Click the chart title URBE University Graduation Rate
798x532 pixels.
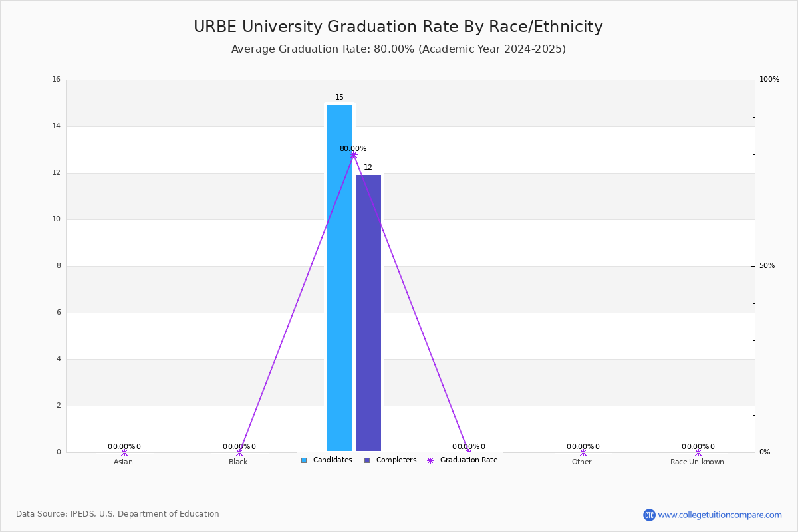click(x=398, y=27)
